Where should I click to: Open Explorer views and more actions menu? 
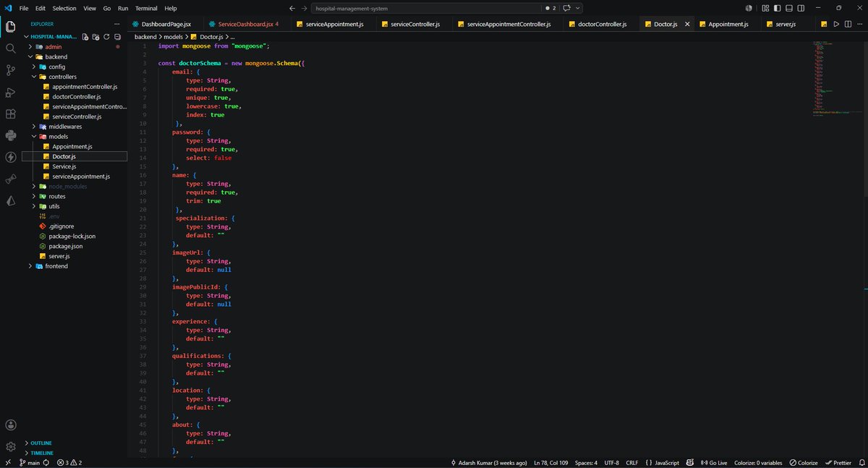click(117, 24)
